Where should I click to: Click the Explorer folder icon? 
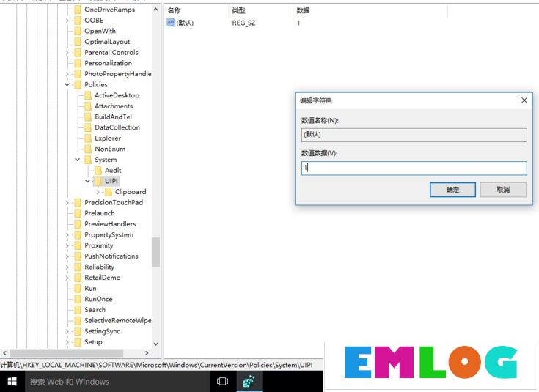click(88, 138)
